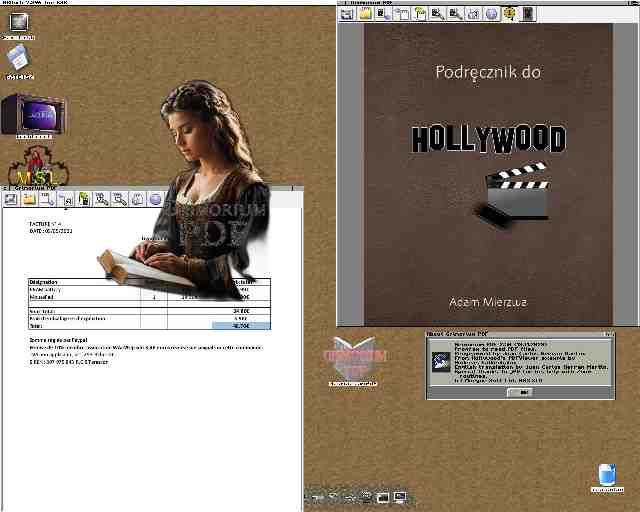Click the first toolbar icon in the Hollywood window

347,13
